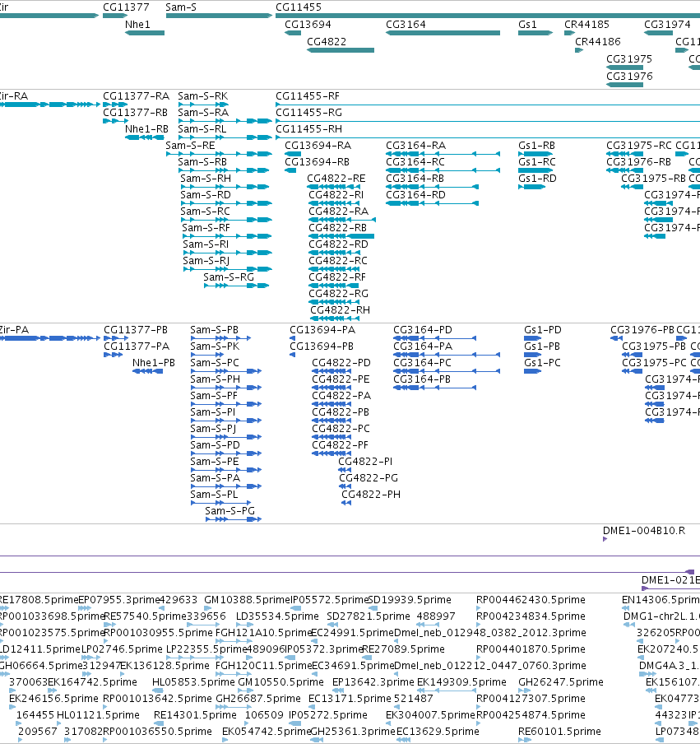This screenshot has height=744, width=700.
Task: Select the CG11377 gene label
Action: (x=126, y=7)
